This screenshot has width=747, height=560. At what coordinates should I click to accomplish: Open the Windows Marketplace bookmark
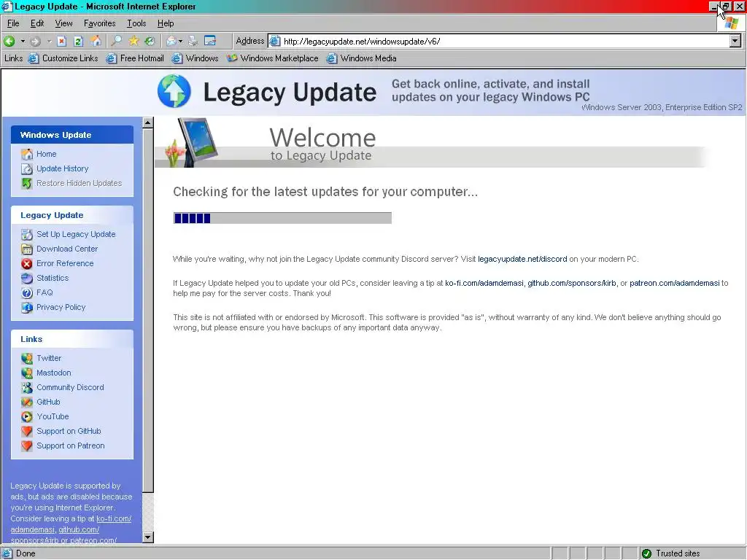[273, 58]
